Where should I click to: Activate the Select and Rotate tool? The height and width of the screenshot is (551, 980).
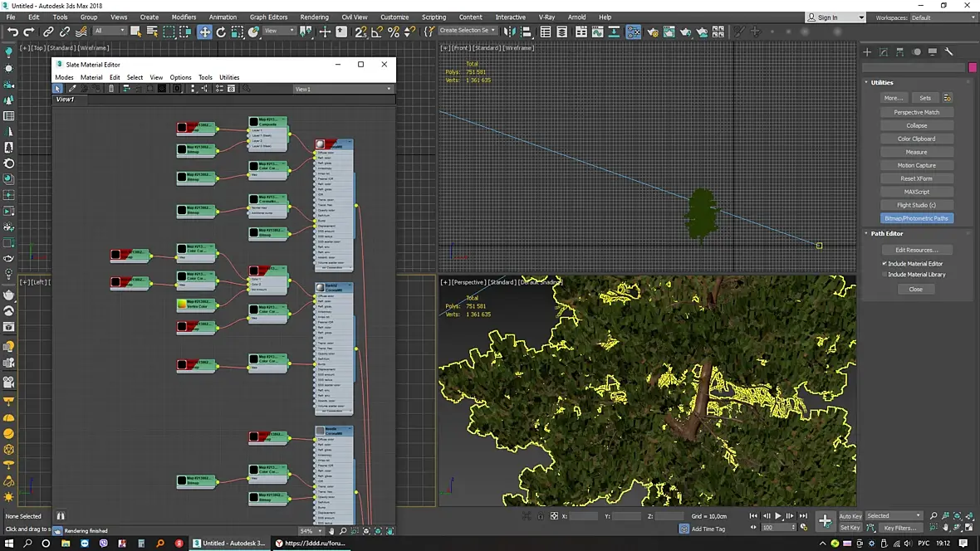221,32
